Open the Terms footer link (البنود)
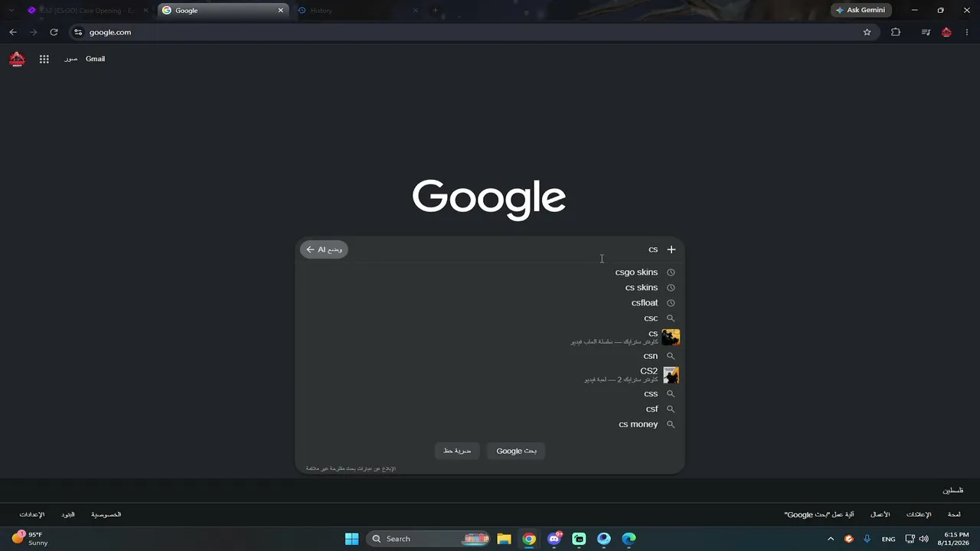The width and height of the screenshot is (980, 551). coord(68,515)
